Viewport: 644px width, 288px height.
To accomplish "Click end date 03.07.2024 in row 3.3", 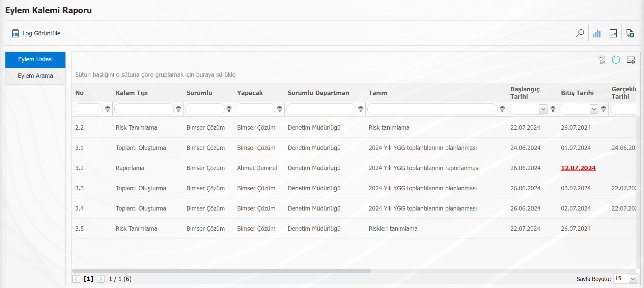I will 576,188.
